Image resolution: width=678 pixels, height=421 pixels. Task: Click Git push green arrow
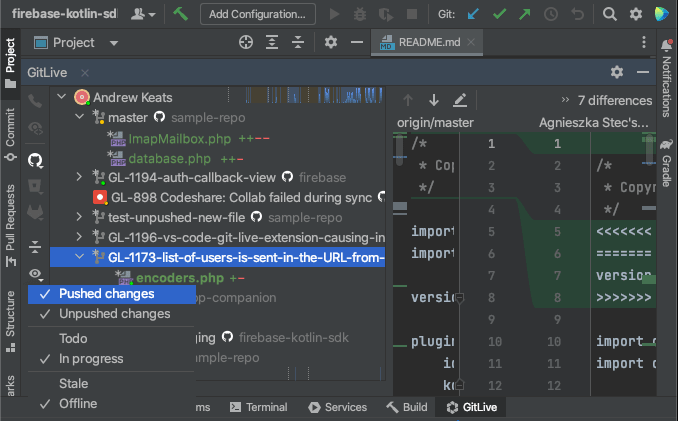(525, 14)
